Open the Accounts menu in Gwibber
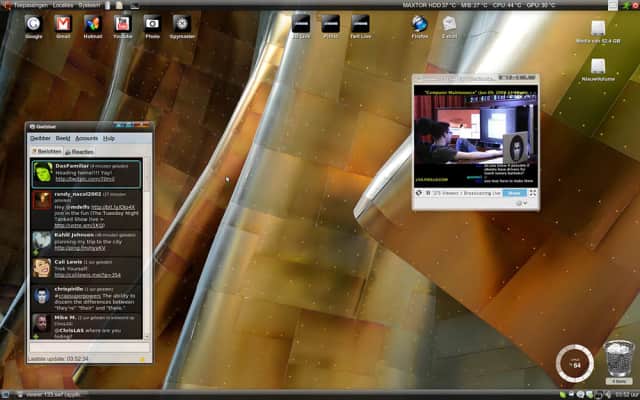The width and height of the screenshot is (640, 400). click(x=86, y=138)
